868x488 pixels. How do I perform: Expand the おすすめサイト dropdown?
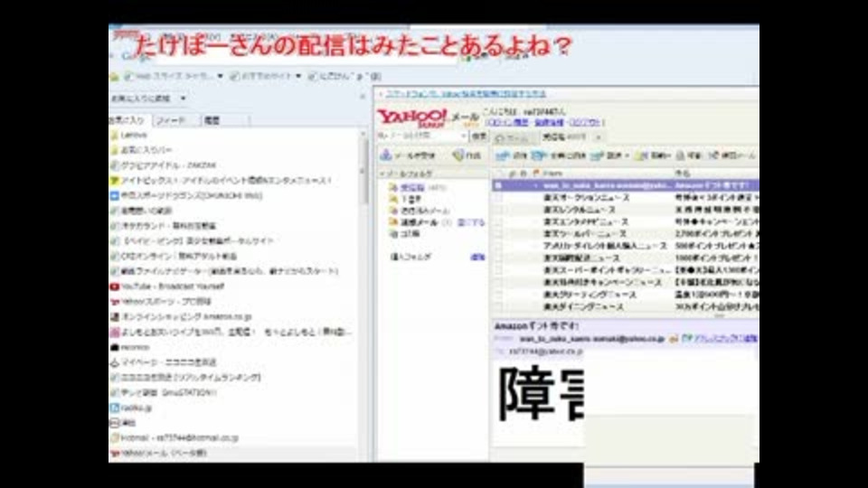click(298, 76)
